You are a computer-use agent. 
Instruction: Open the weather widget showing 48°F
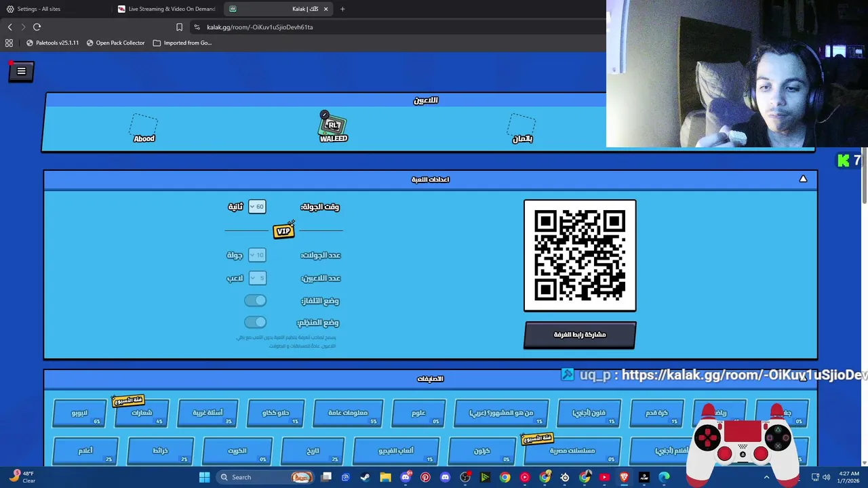22,477
